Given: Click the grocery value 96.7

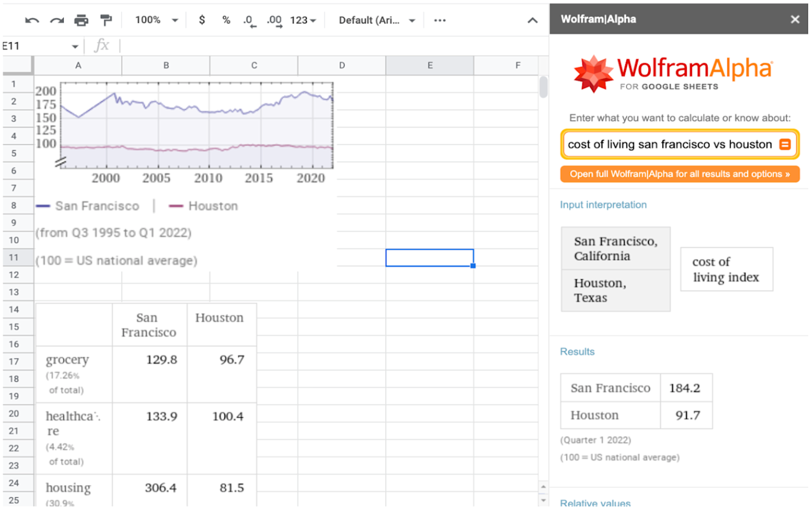Looking at the screenshot, I should click(x=231, y=360).
